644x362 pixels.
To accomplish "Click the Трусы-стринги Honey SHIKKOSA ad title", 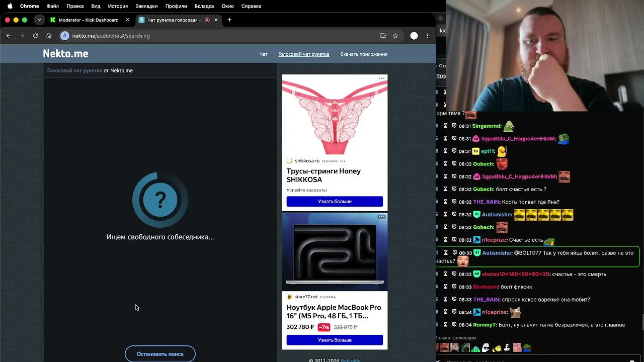I will click(324, 175).
